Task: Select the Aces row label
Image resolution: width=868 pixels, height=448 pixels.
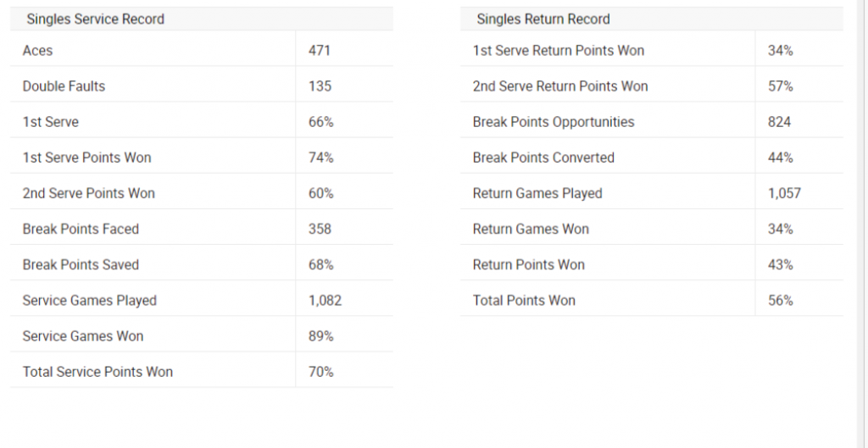Action: [x=37, y=51]
